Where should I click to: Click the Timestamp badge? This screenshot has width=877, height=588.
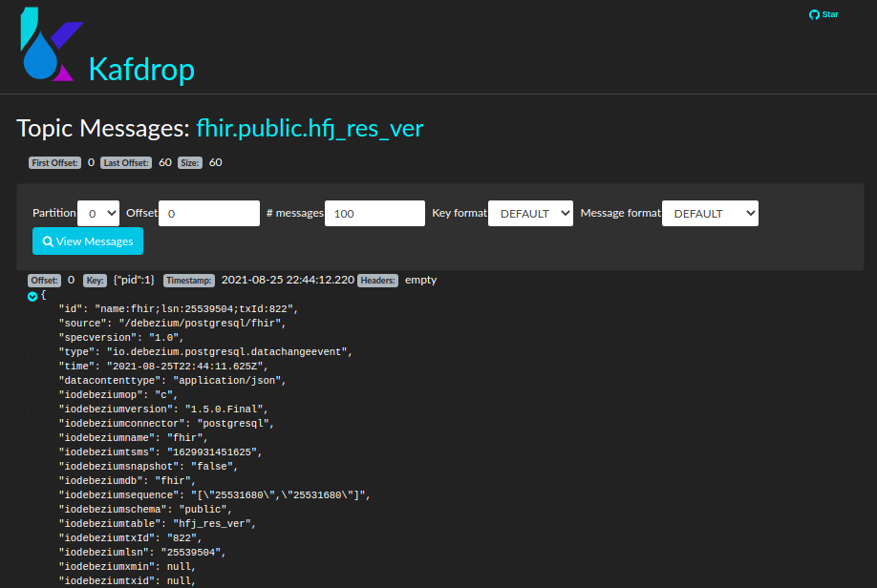click(x=189, y=281)
